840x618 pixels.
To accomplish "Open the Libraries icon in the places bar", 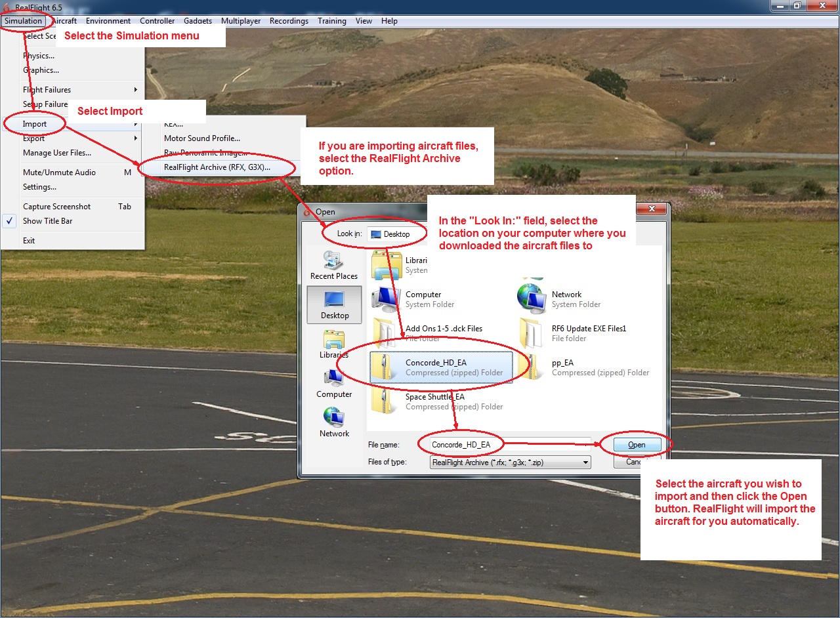I will (334, 339).
